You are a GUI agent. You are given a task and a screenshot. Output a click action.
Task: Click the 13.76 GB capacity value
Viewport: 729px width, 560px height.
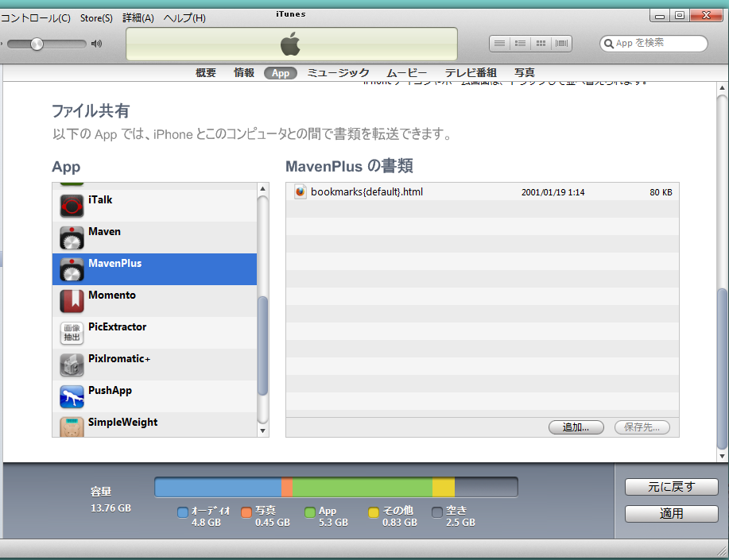coord(111,508)
